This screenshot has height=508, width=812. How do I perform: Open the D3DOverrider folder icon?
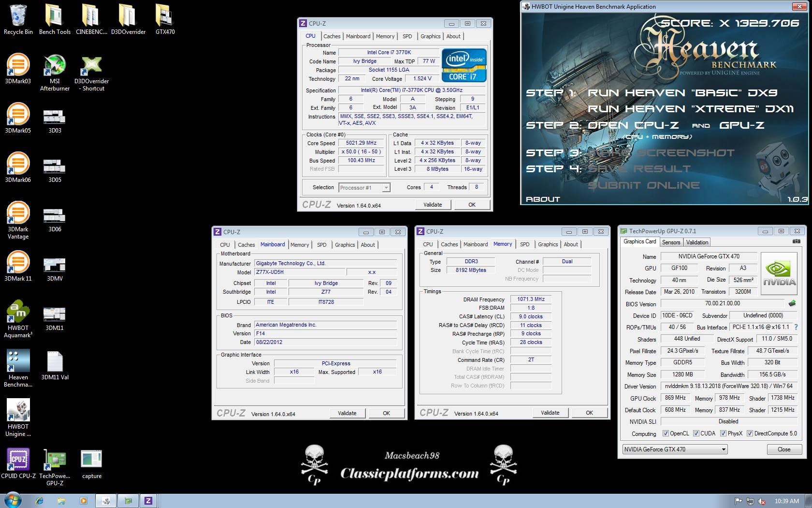click(128, 19)
